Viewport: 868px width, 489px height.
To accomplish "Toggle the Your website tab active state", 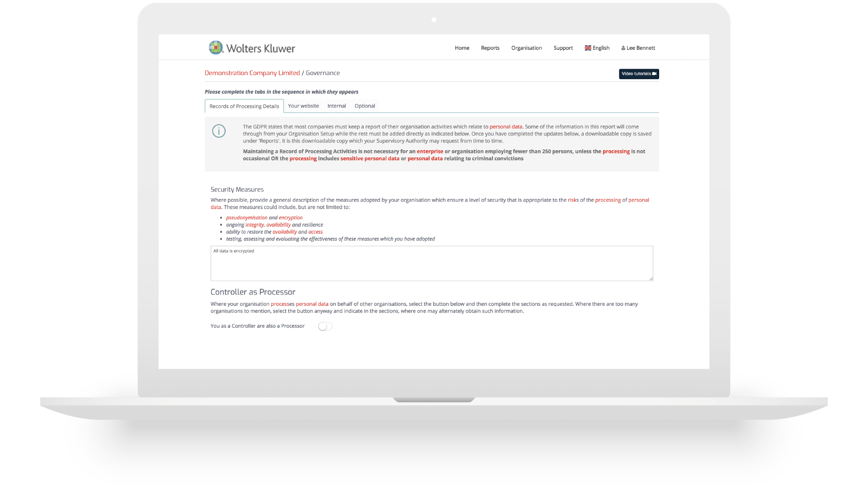I will 303,105.
